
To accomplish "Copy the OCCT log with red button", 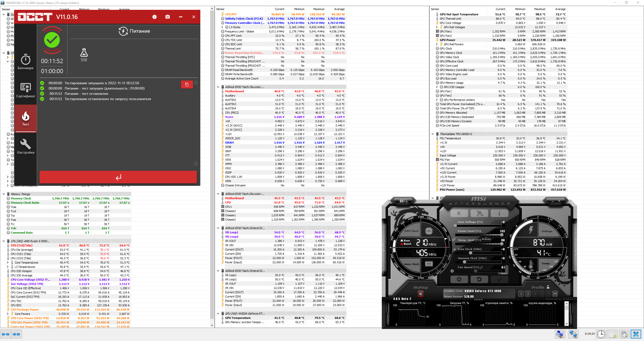I will tap(187, 84).
